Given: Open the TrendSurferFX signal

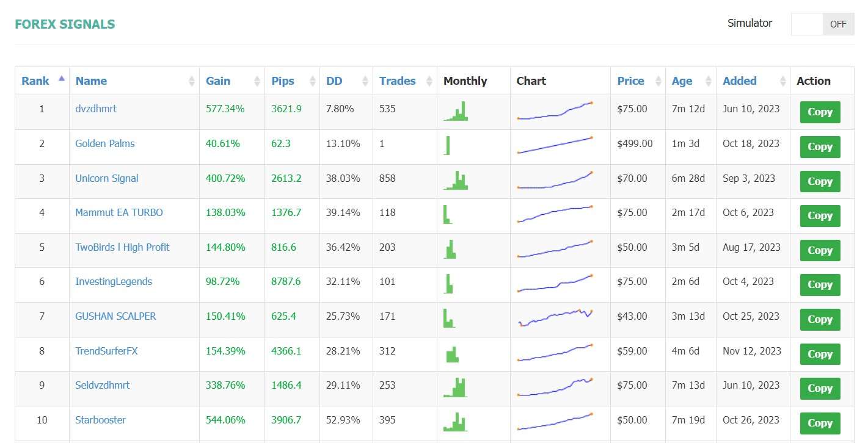Looking at the screenshot, I should pos(106,351).
